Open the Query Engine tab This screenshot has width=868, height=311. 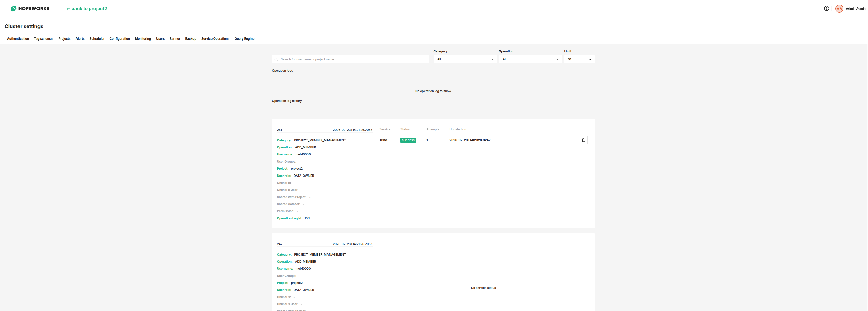coord(244,39)
